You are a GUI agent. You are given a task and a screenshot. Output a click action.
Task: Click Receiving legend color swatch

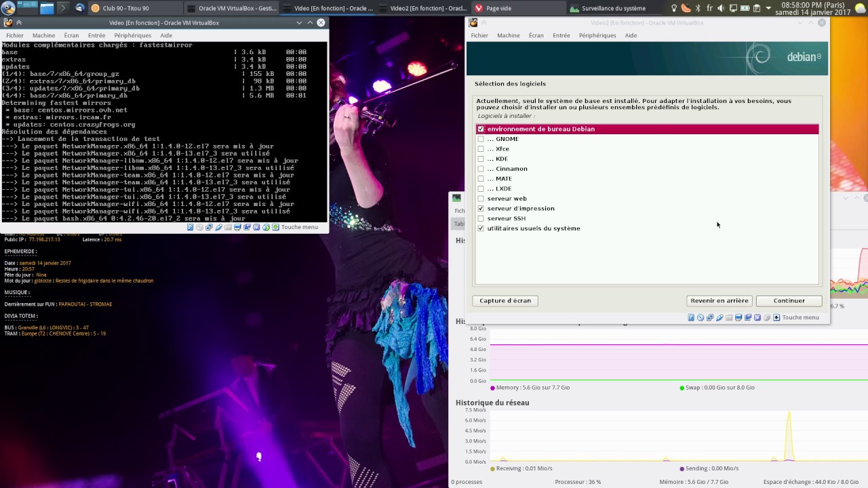(x=492, y=468)
